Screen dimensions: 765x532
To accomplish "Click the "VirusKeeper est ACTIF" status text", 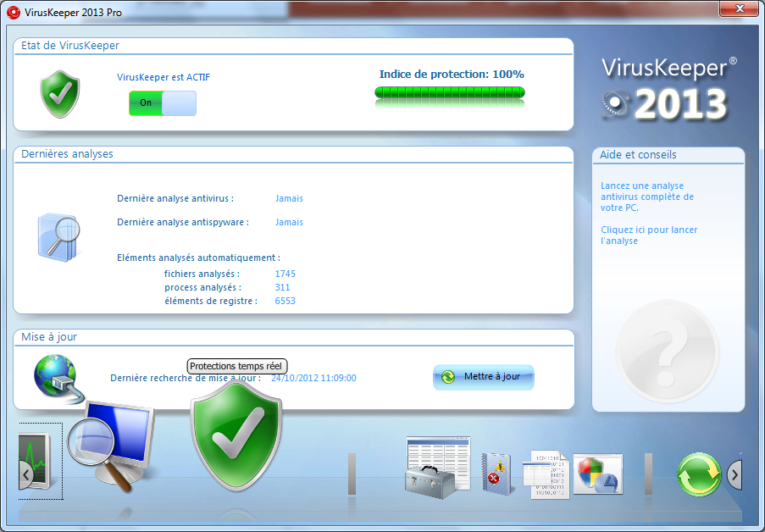I will point(164,77).
